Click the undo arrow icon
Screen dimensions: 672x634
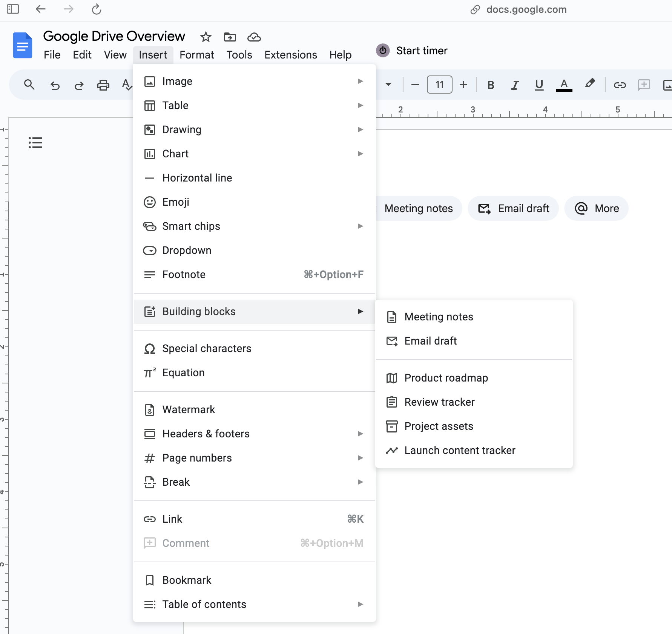[x=55, y=85]
